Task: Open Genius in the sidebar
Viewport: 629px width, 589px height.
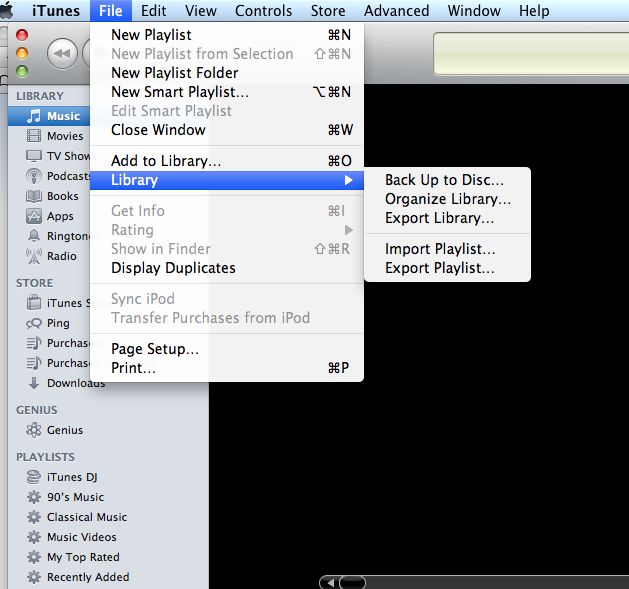Action: coord(65,430)
